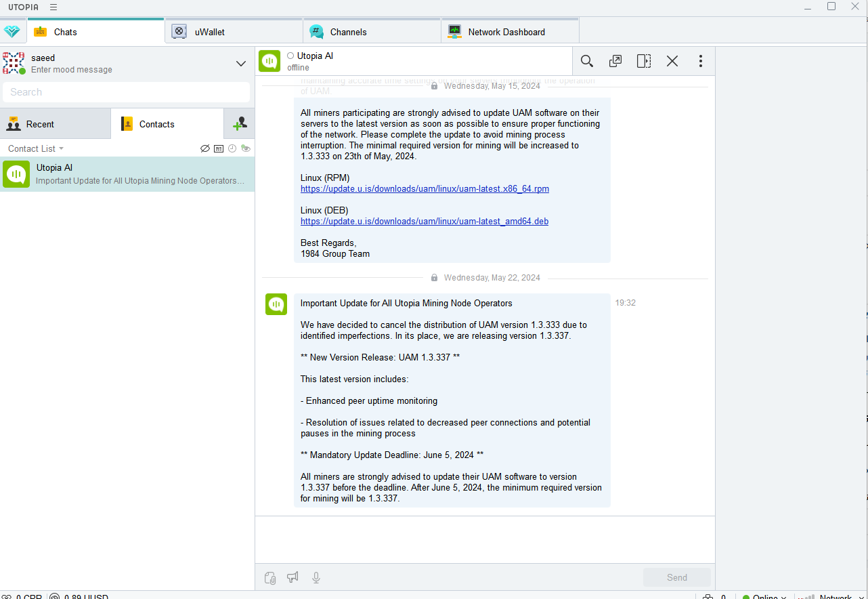This screenshot has width=868, height=599.
Task: Pop out chat into separate window
Action: (x=615, y=61)
